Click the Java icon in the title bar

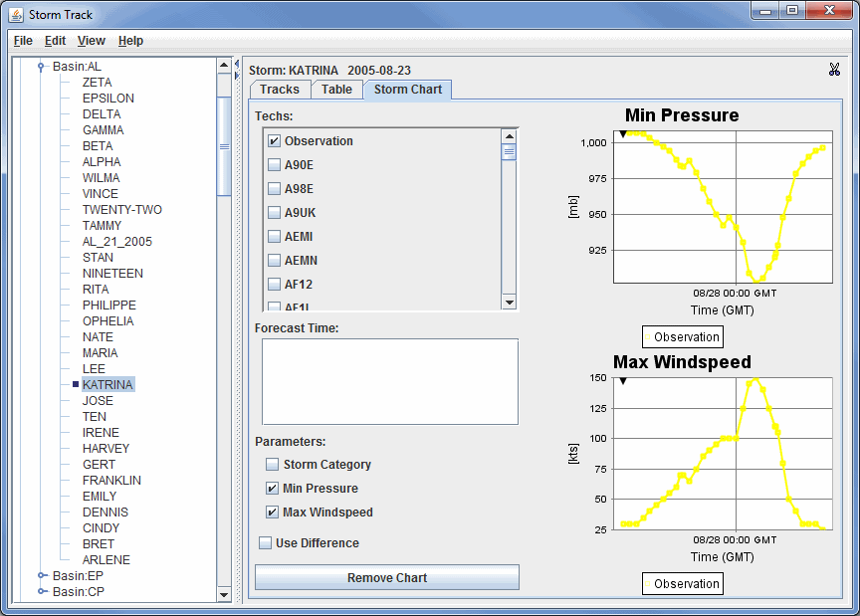point(16,15)
